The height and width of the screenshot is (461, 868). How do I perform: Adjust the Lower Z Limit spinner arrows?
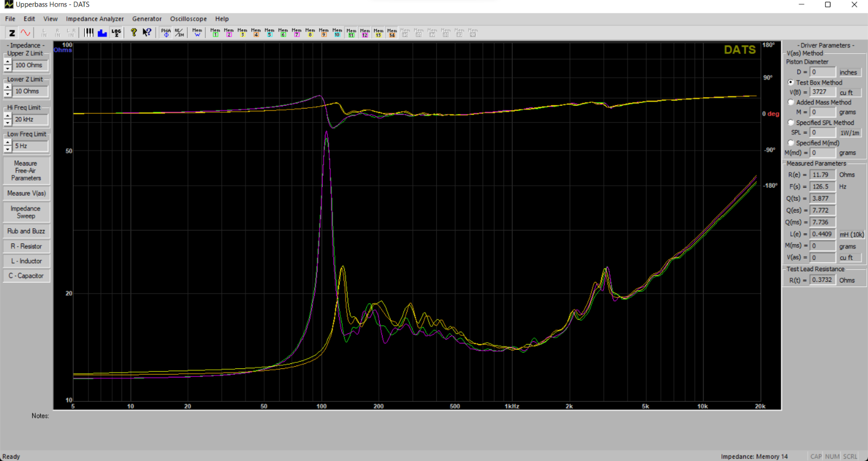(8, 91)
